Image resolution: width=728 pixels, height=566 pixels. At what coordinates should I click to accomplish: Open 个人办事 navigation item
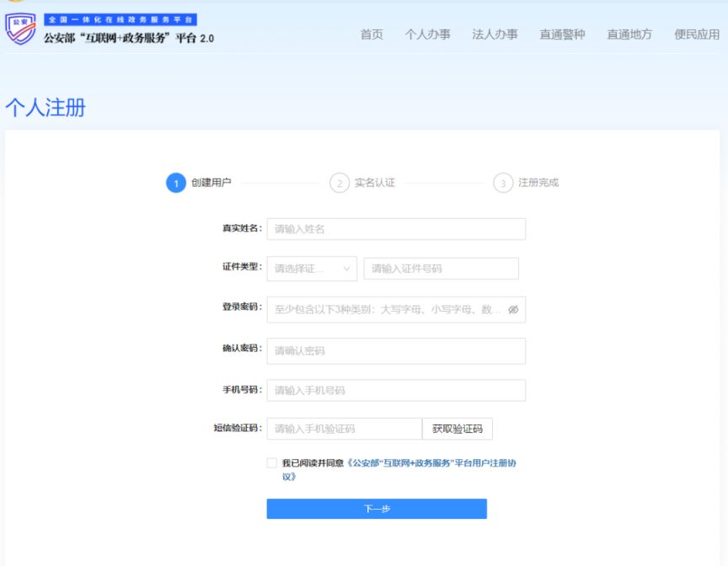coord(427,35)
